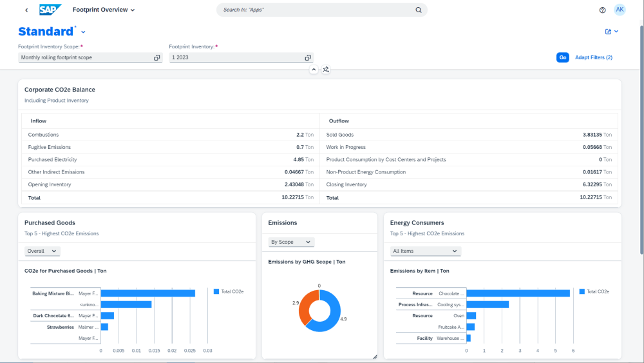The image size is (644, 363).
Task: Open the AK user profile avatar
Action: coord(620,10)
